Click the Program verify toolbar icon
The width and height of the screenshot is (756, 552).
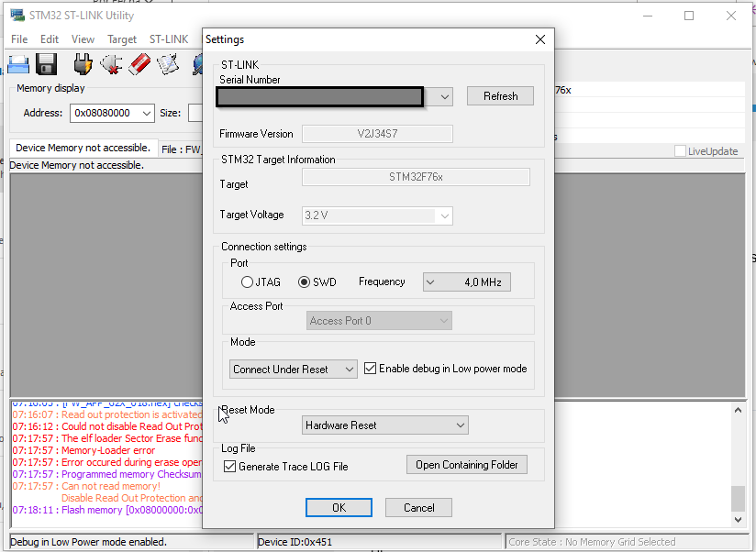click(x=168, y=64)
